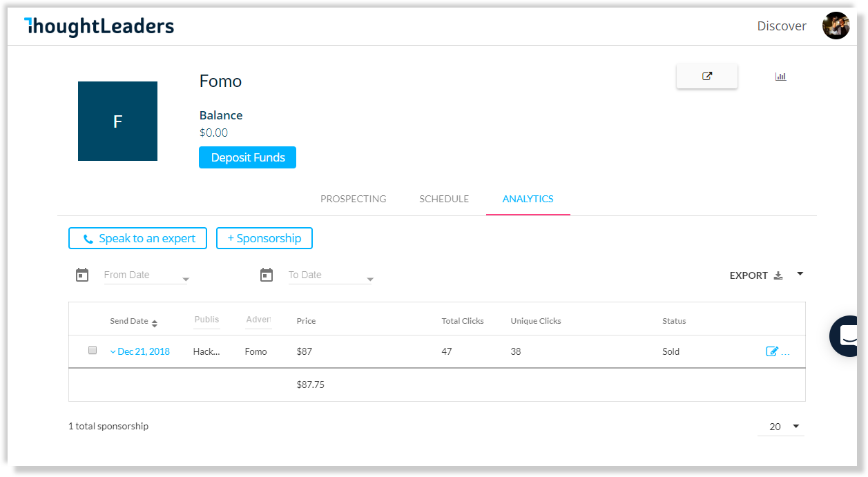Open the rows per page dropdown showing 20
868x477 pixels.
point(781,427)
